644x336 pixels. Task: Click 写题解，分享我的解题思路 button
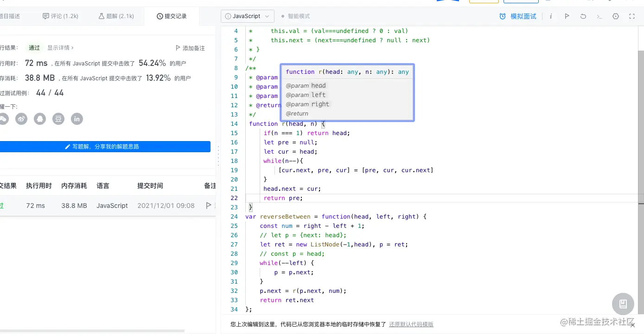pos(105,147)
